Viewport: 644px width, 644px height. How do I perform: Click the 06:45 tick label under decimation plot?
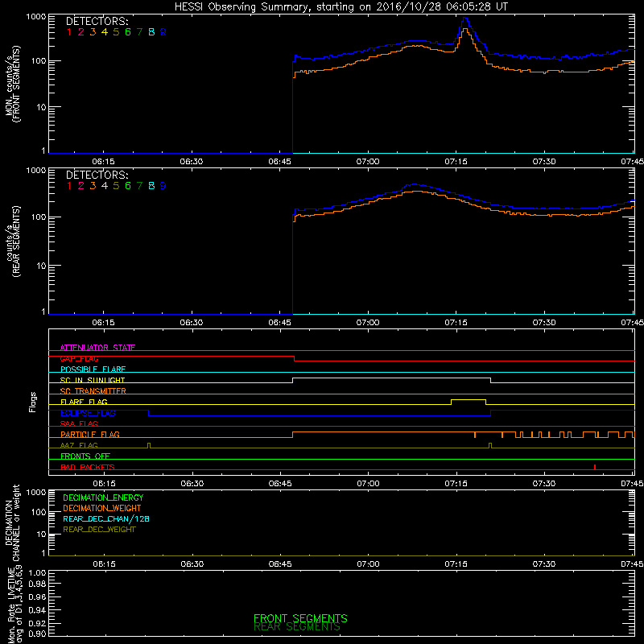pyautogui.click(x=280, y=564)
